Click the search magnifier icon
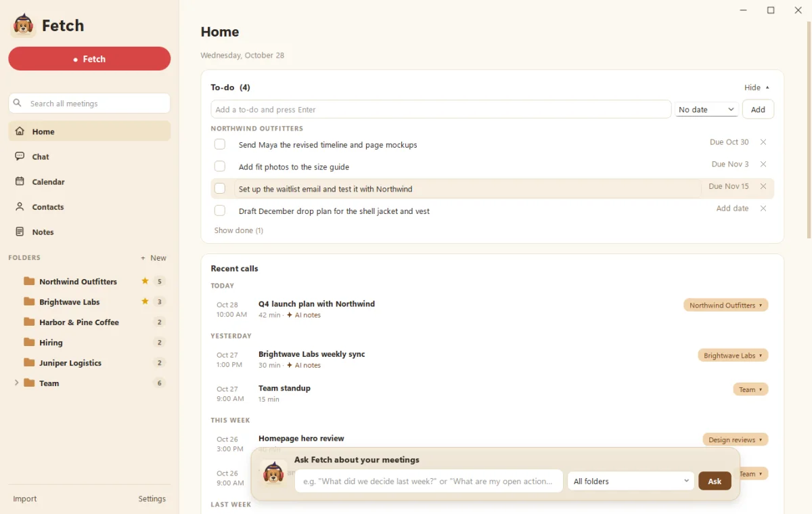This screenshot has height=514, width=812. pos(18,103)
